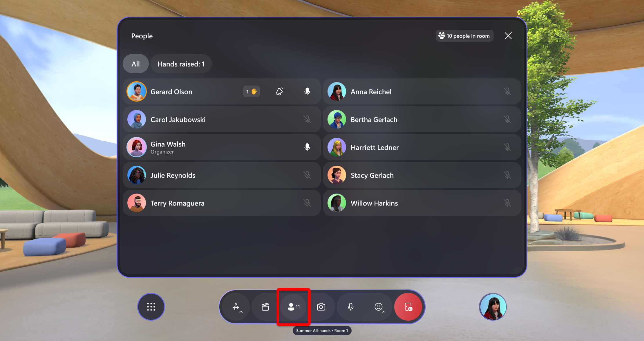
Task: Toggle Carol Jakubowski mute status
Action: (307, 119)
